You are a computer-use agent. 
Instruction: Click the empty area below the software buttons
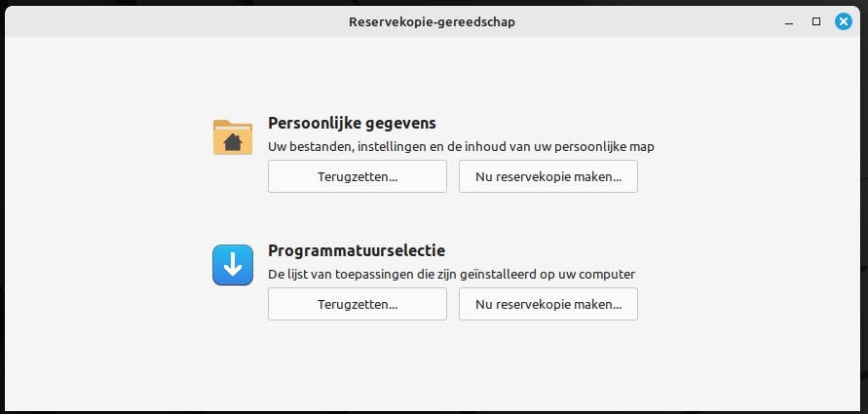point(434,365)
